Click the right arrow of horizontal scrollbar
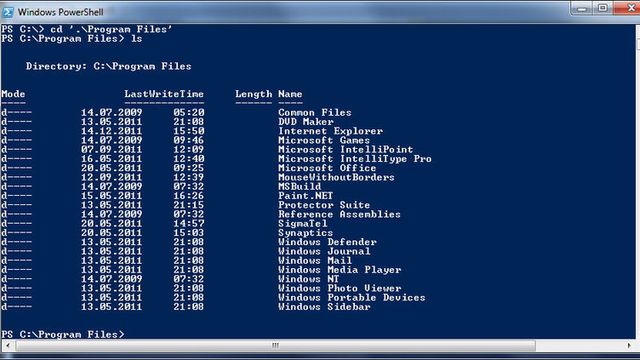Viewport: 640px width, 360px height. [629, 346]
